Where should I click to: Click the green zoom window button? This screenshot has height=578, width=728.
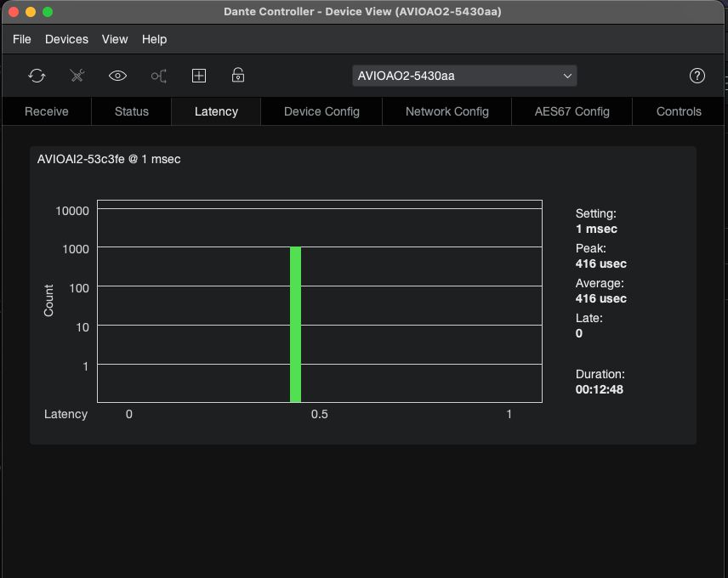coord(48,12)
